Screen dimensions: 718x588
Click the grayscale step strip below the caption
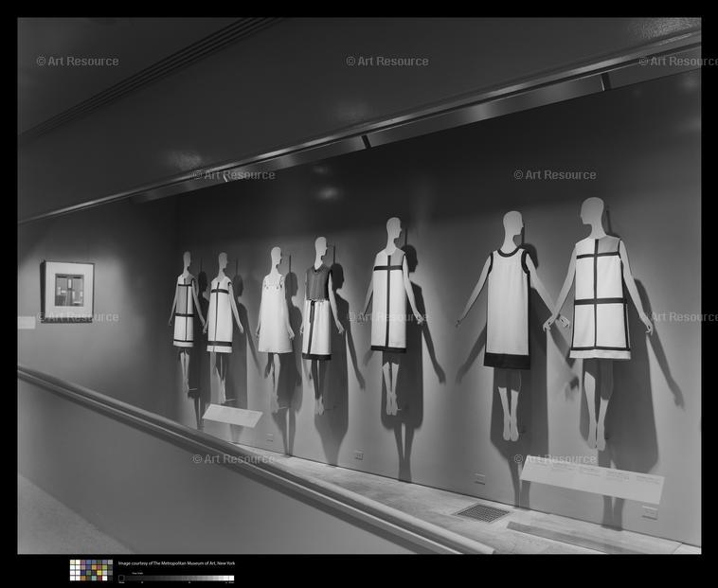(x=176, y=578)
